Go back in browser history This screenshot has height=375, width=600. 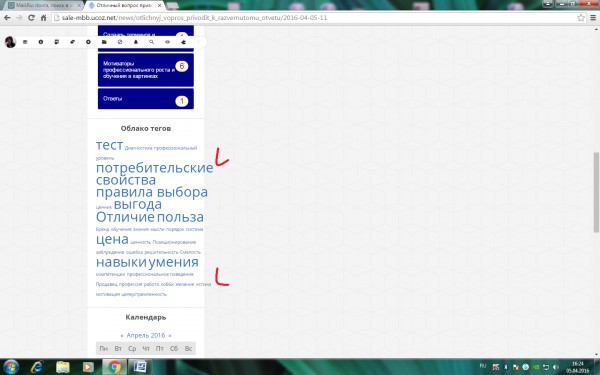coord(7,18)
